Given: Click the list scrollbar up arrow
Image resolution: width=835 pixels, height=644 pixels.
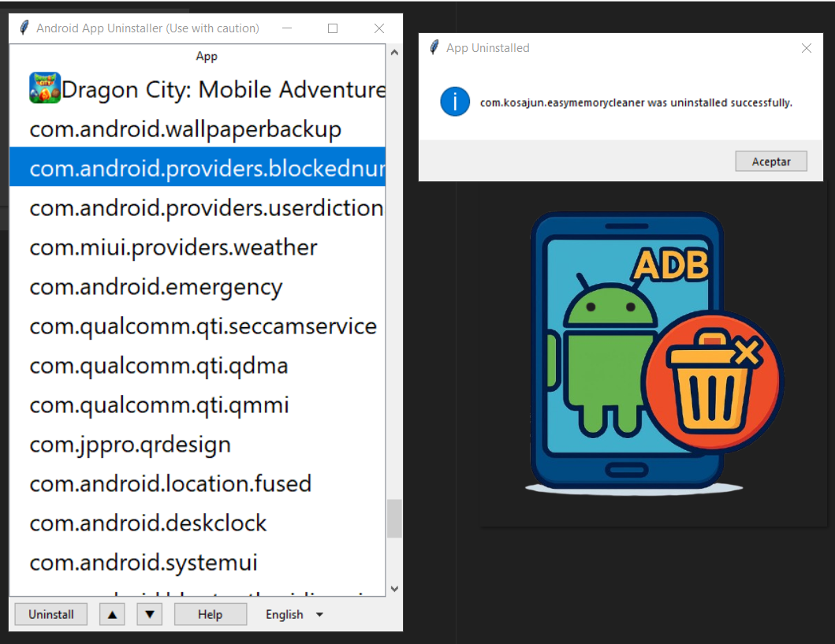Looking at the screenshot, I should point(394,52).
